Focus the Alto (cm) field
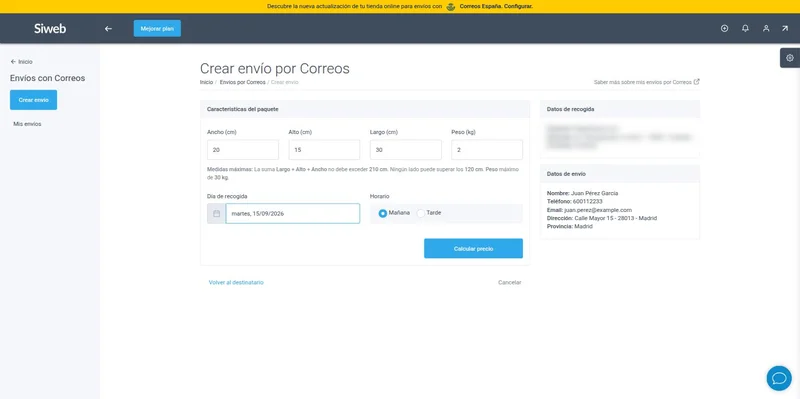 (x=324, y=150)
